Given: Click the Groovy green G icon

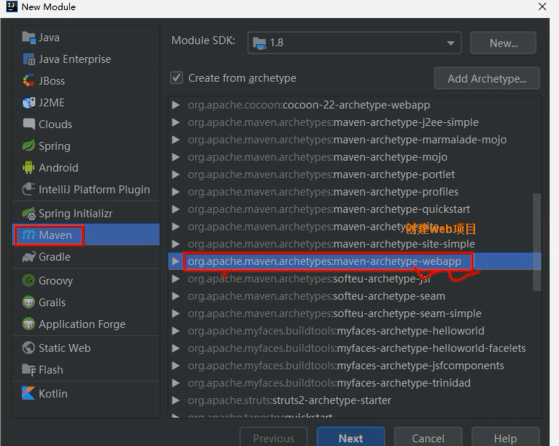Looking at the screenshot, I should coord(29,280).
